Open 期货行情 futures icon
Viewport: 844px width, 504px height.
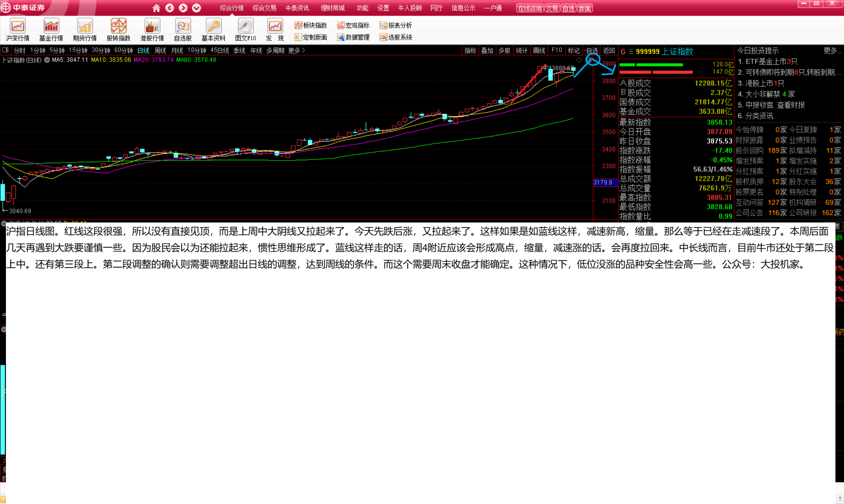[x=85, y=30]
